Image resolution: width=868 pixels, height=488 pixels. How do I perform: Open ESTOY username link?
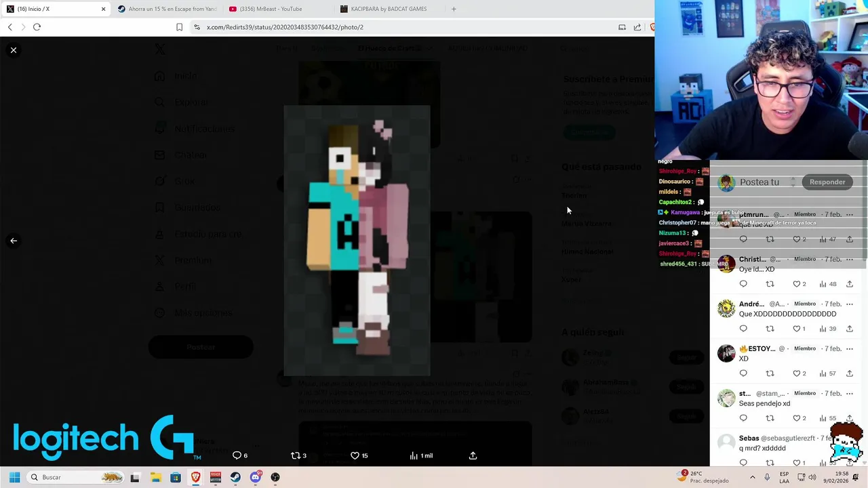click(x=757, y=348)
